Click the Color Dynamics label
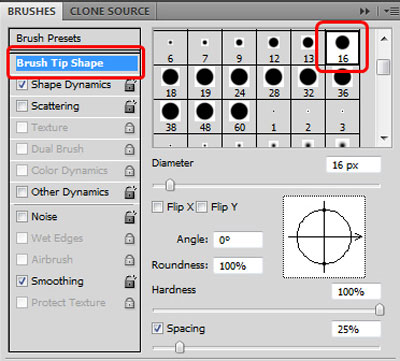This screenshot has height=361, width=400. click(x=69, y=170)
